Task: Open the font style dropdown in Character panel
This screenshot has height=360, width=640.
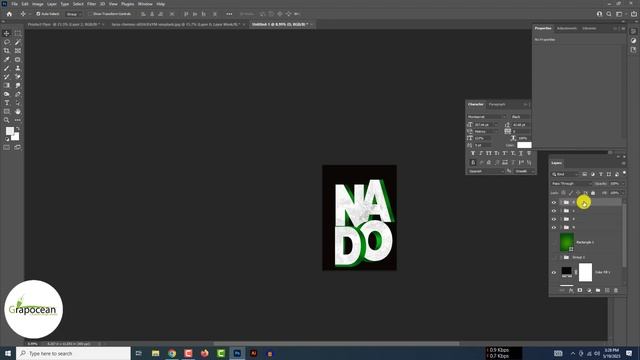Action: (521, 117)
